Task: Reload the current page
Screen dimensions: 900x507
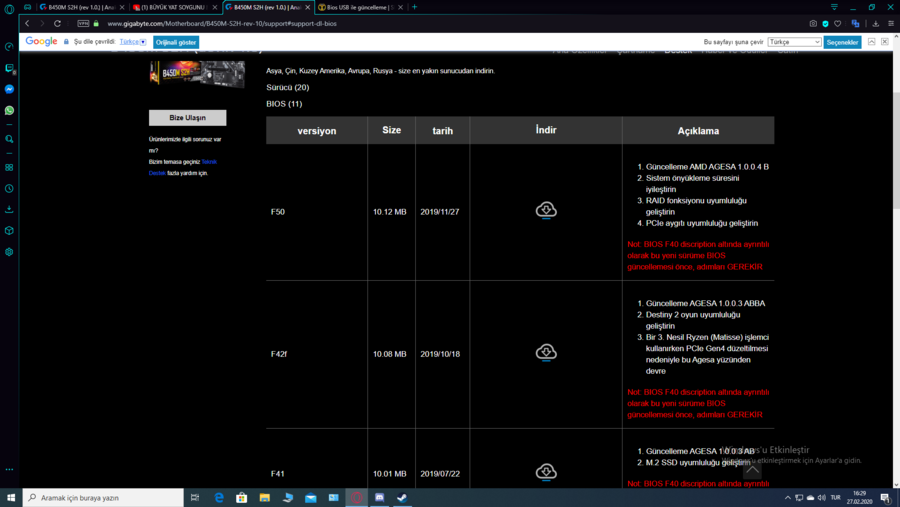Action: click(x=57, y=24)
